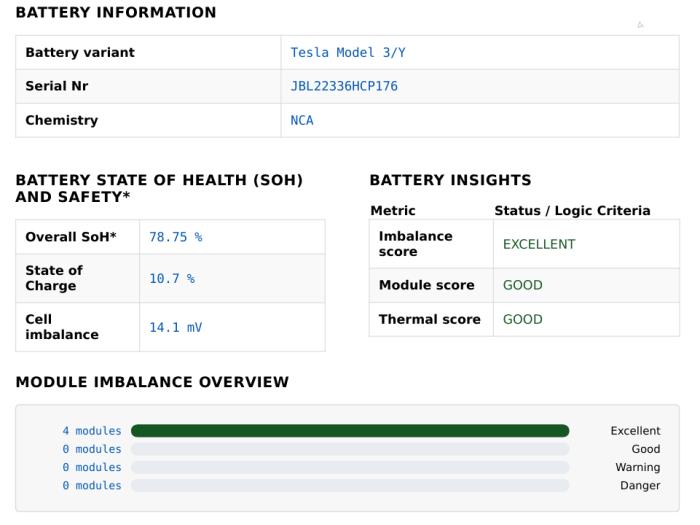Click the Battery Insights heading
Viewport: 700px width, 525px height.
click(450, 180)
